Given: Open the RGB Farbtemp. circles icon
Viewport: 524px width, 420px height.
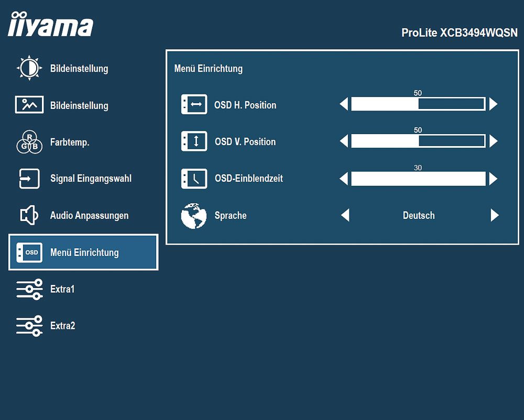Looking at the screenshot, I should 29,142.
